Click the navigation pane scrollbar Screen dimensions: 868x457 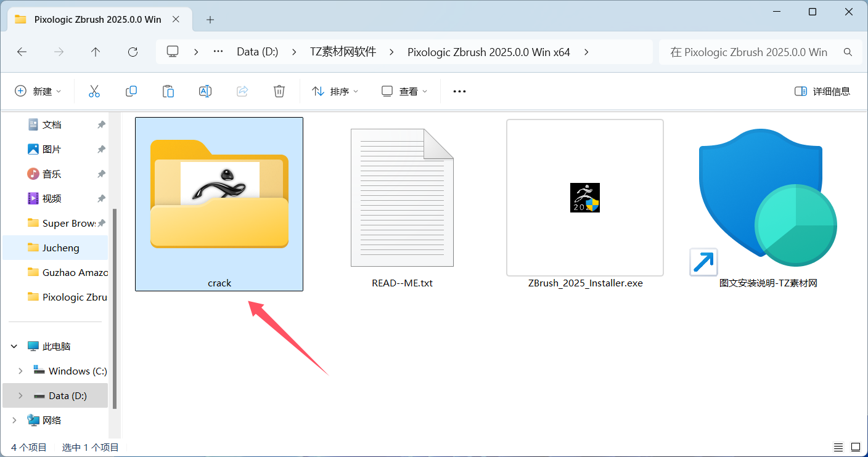(114, 308)
